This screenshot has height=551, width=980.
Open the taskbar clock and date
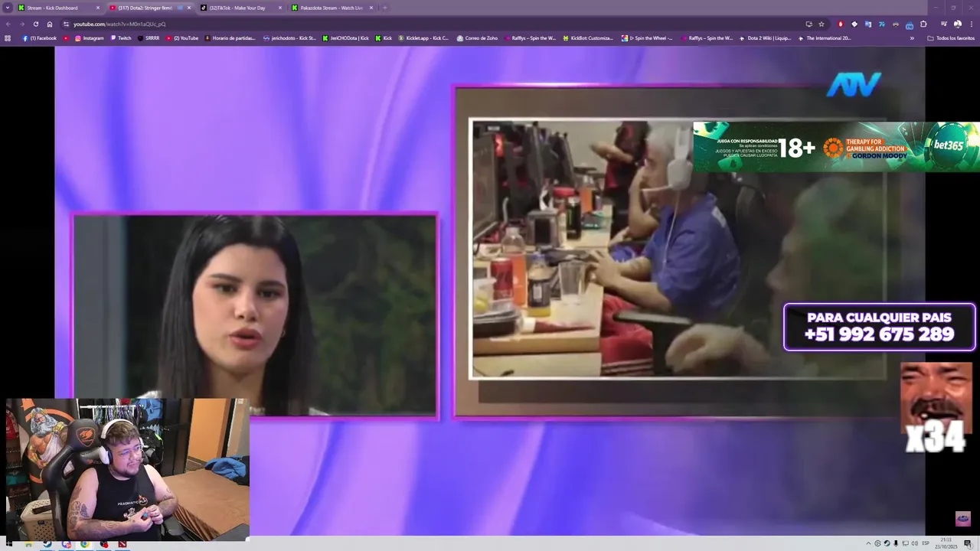[946, 544]
